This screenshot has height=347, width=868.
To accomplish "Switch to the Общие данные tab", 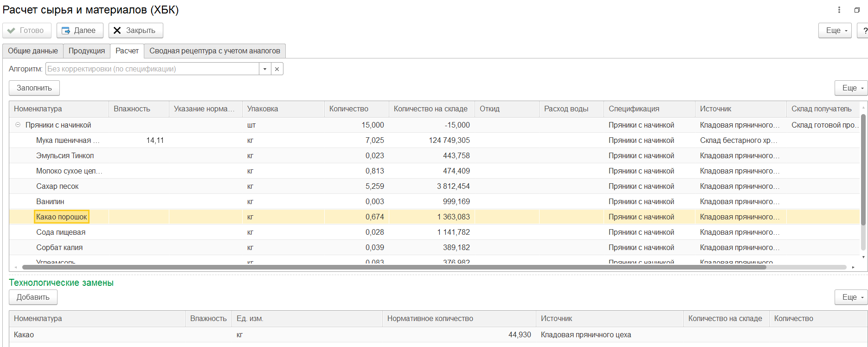I will pos(33,51).
